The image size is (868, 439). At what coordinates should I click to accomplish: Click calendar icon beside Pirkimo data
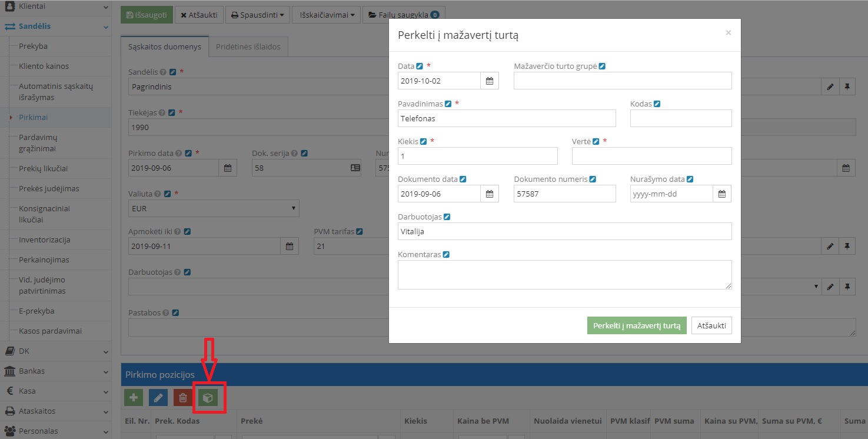pos(228,168)
